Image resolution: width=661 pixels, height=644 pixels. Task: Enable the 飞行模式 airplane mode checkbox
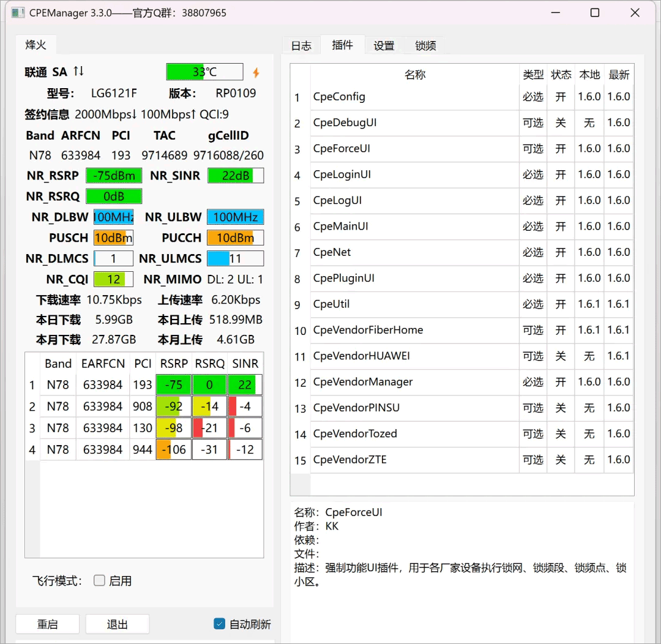click(x=99, y=580)
